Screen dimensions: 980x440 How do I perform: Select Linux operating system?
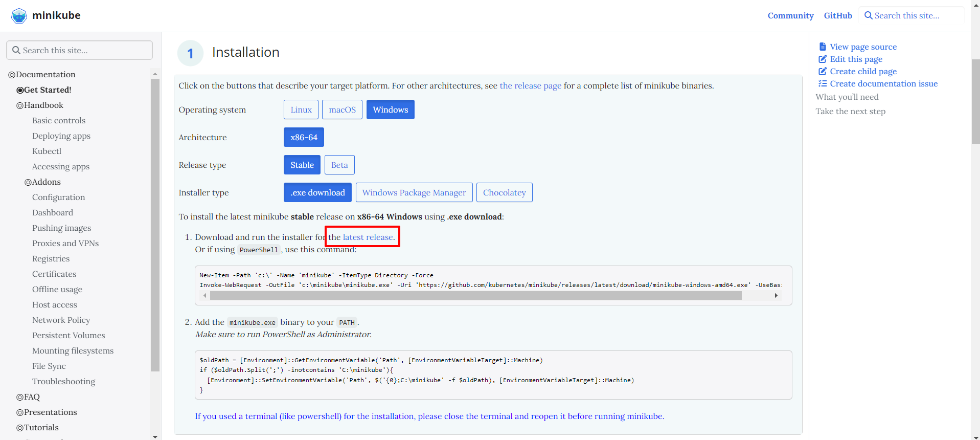(x=301, y=109)
